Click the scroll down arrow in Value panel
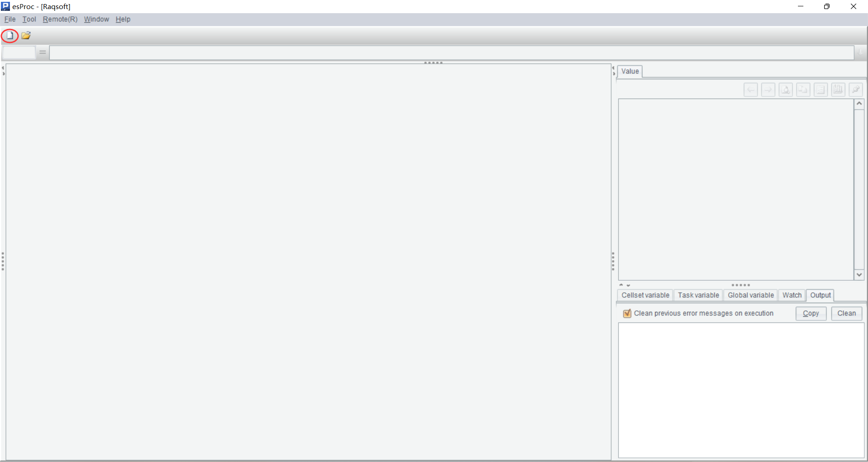Screen dimensions: 868x462 pos(859,275)
